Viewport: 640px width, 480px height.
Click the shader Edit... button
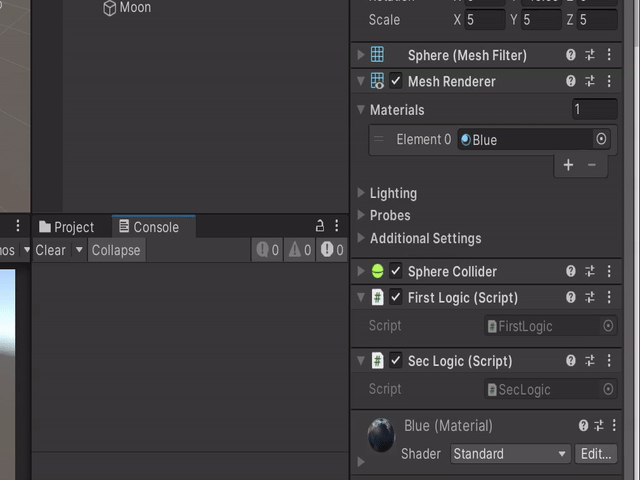(596, 453)
